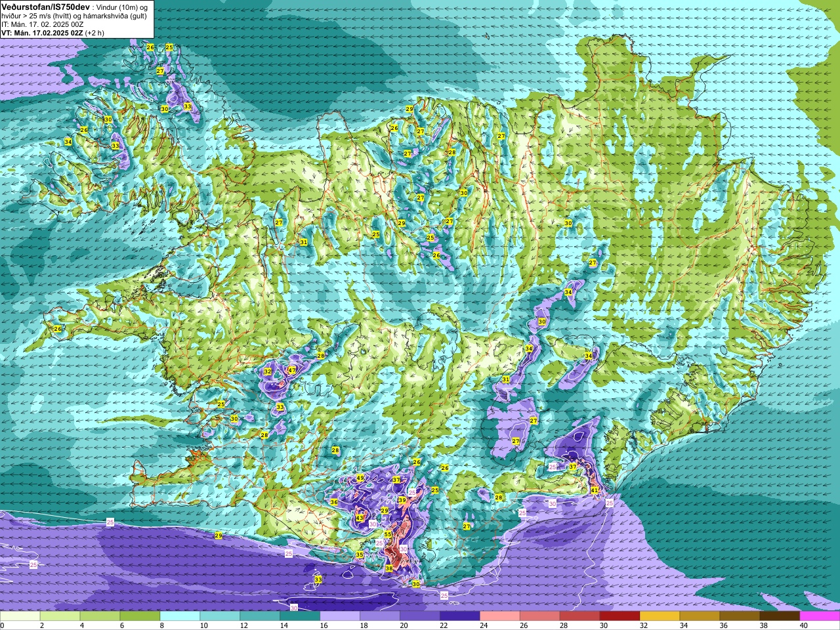Click the legend tick label 12
Image resolution: width=840 pixels, height=630 pixels.
tap(243, 625)
